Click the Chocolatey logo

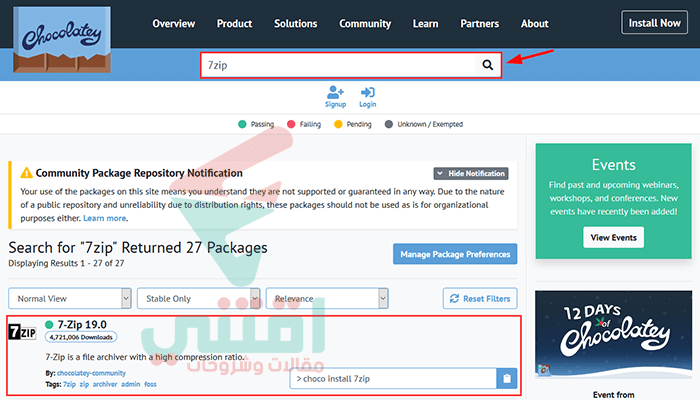point(62,39)
